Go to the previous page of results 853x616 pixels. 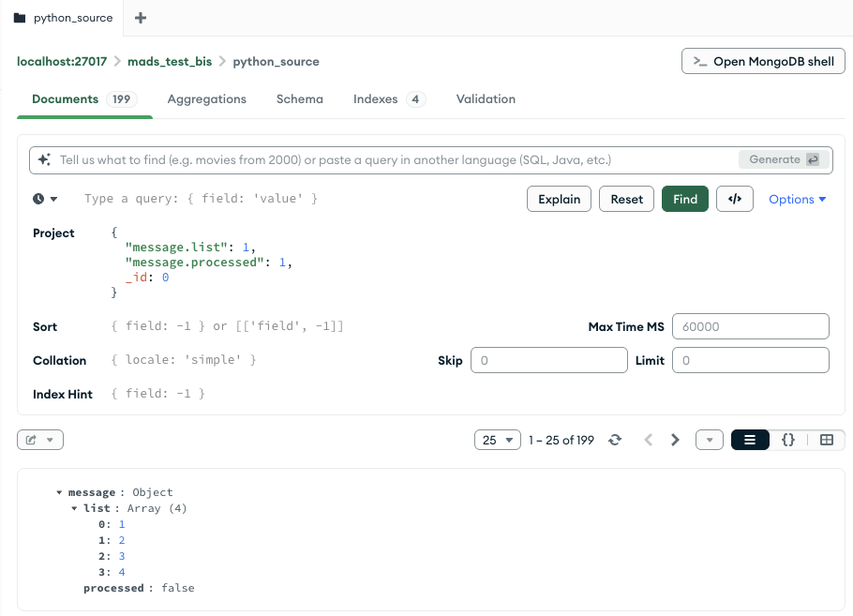click(x=648, y=440)
